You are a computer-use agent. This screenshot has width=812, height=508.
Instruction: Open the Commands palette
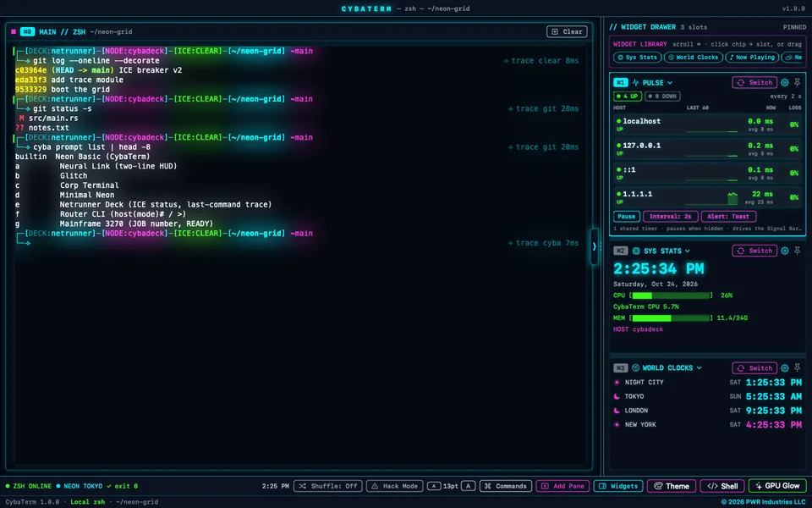tap(506, 486)
